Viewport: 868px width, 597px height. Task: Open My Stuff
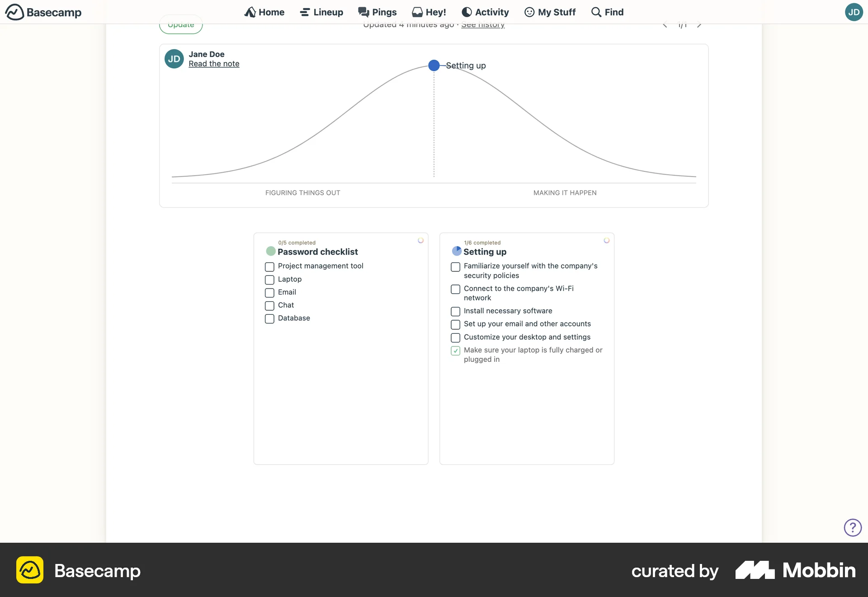pos(550,12)
